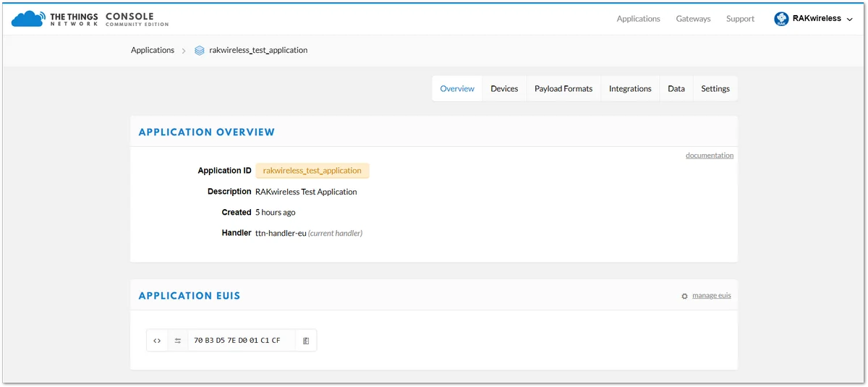Viewport: 868px width, 387px height.
Task: Click the RAKwireless Test Application description text
Action: (306, 192)
